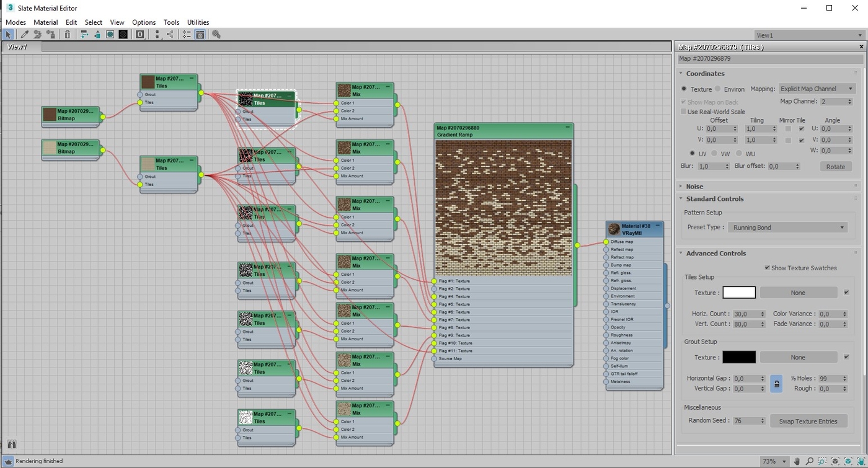Open the Preset Type Running Bond dropdown
This screenshot has height=468, width=868.
pos(788,227)
